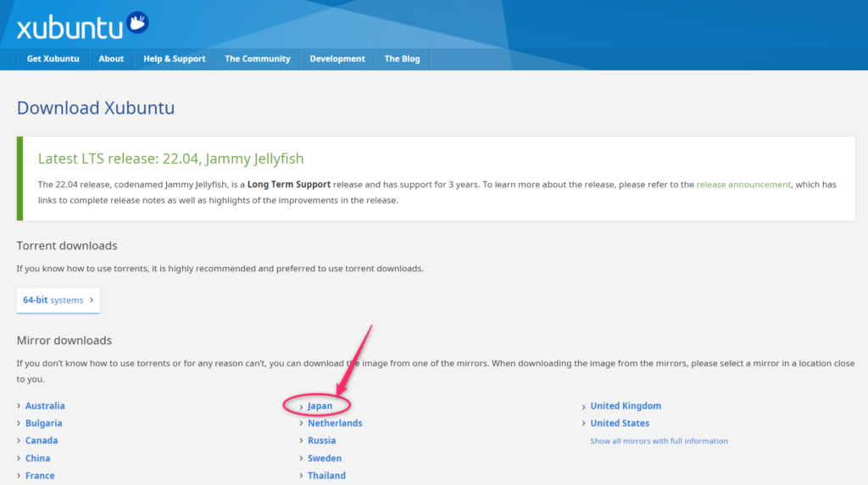
Task: Select the France mirror link
Action: coord(40,476)
